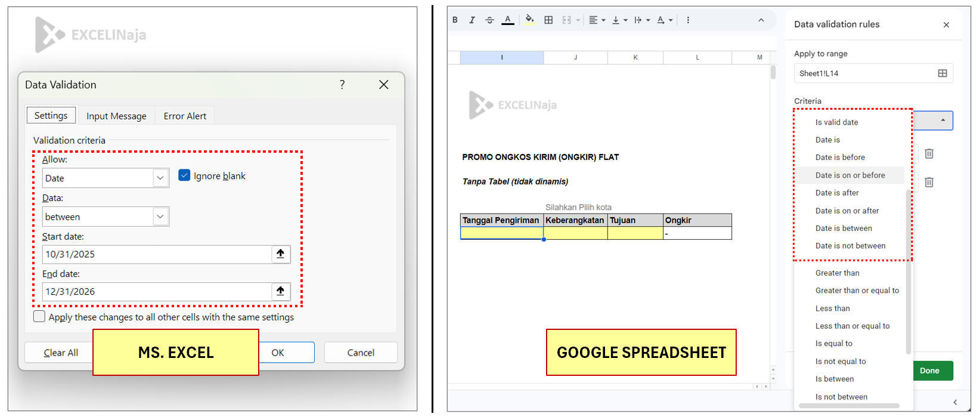Click the upper trash delete icon
Image resolution: width=980 pixels, height=420 pixels.
[x=929, y=154]
